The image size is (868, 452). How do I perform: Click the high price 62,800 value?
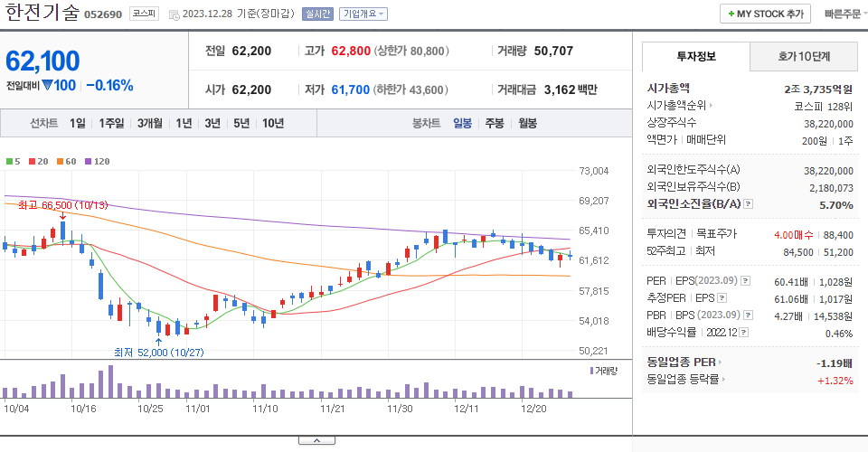click(x=351, y=51)
